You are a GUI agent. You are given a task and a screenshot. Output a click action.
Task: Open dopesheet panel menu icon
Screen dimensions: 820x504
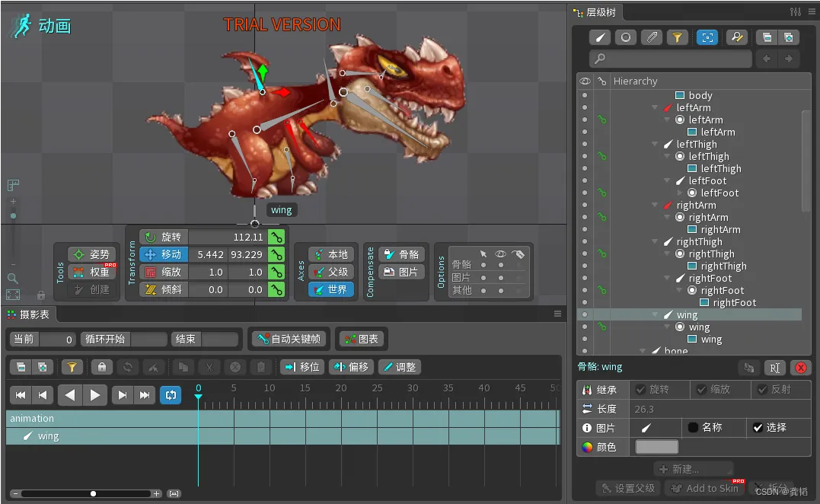coord(557,314)
